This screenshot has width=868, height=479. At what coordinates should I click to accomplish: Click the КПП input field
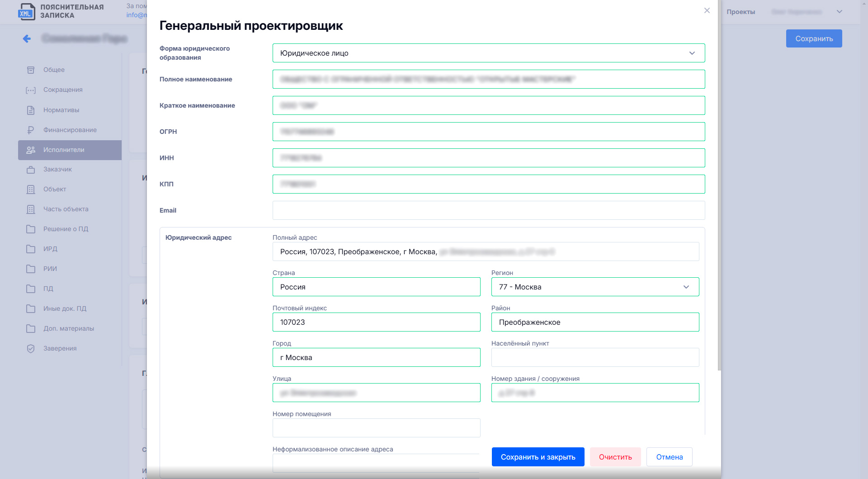489,184
